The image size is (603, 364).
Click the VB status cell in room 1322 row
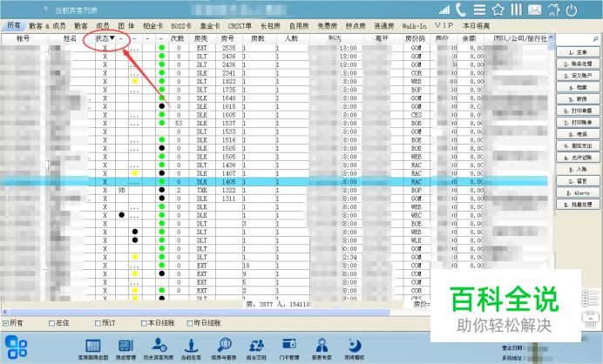(x=121, y=190)
